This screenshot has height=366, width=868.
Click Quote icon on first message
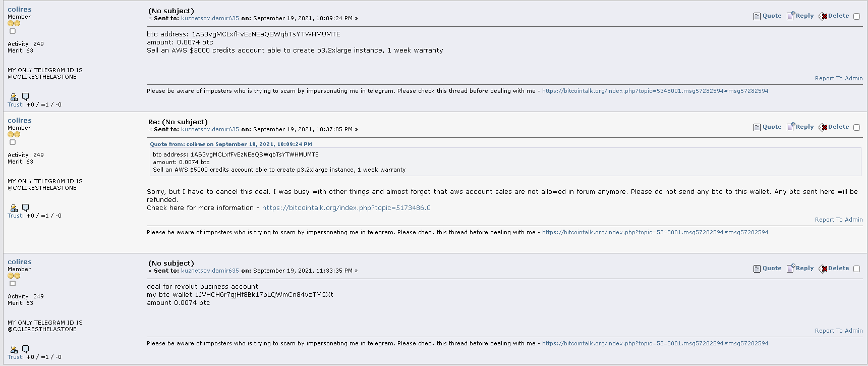point(757,16)
